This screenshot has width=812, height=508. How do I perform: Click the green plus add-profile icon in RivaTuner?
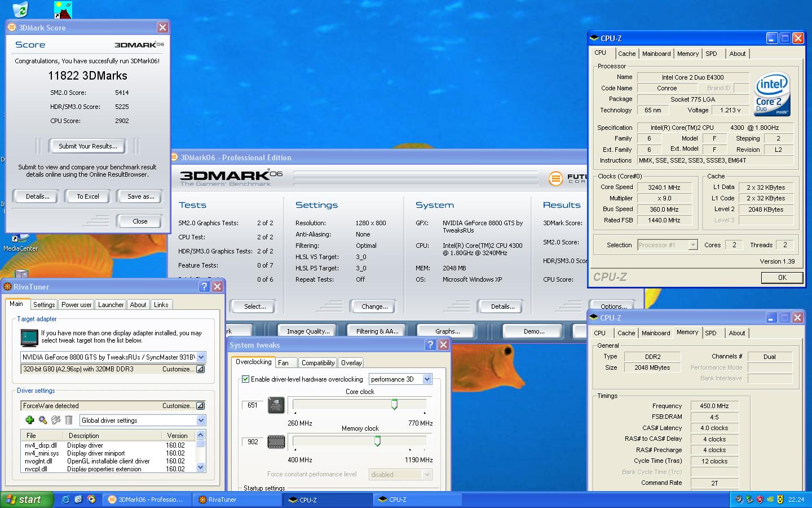pyautogui.click(x=30, y=420)
